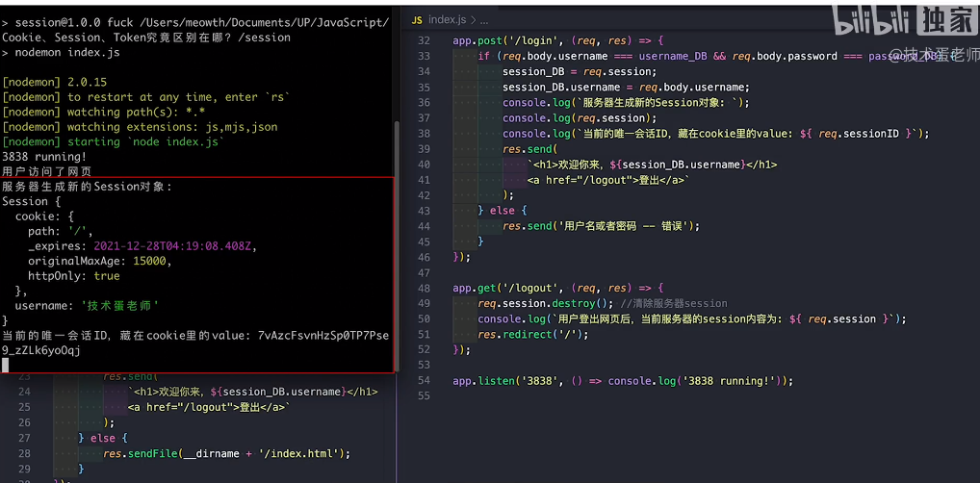Select the index.js breadcrumb label
The width and height of the screenshot is (980, 483).
(x=447, y=20)
